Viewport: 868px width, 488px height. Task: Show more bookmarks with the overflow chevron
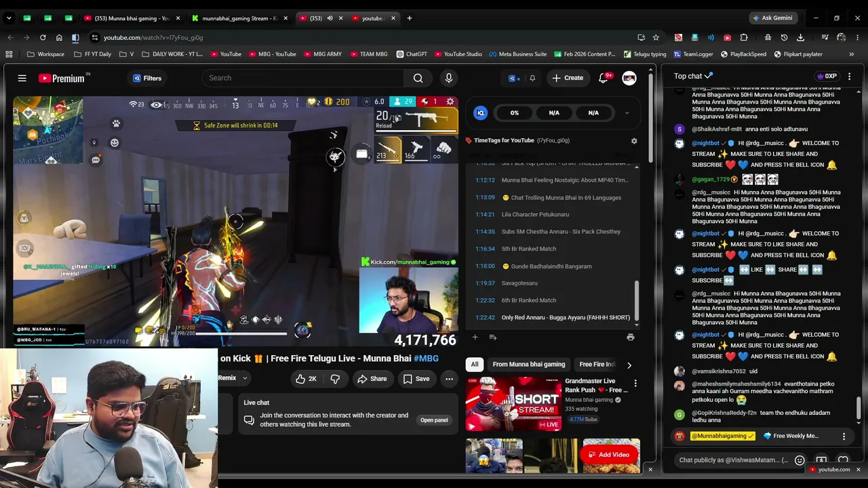coord(851,54)
